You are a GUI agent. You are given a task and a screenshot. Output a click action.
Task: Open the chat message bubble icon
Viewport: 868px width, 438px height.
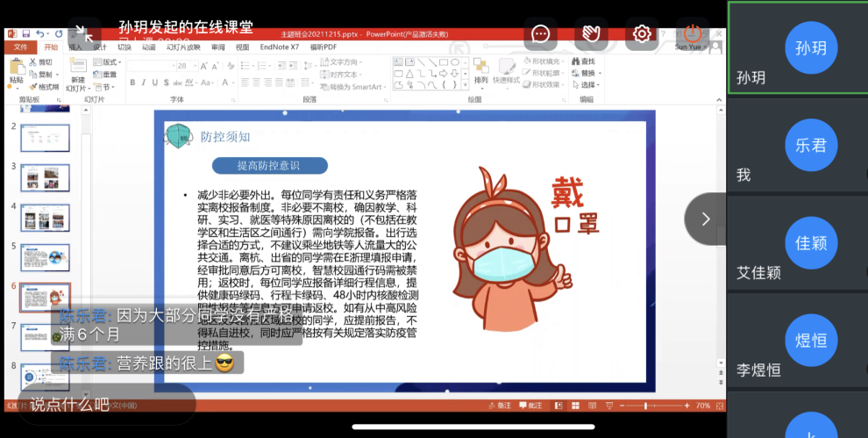click(540, 34)
